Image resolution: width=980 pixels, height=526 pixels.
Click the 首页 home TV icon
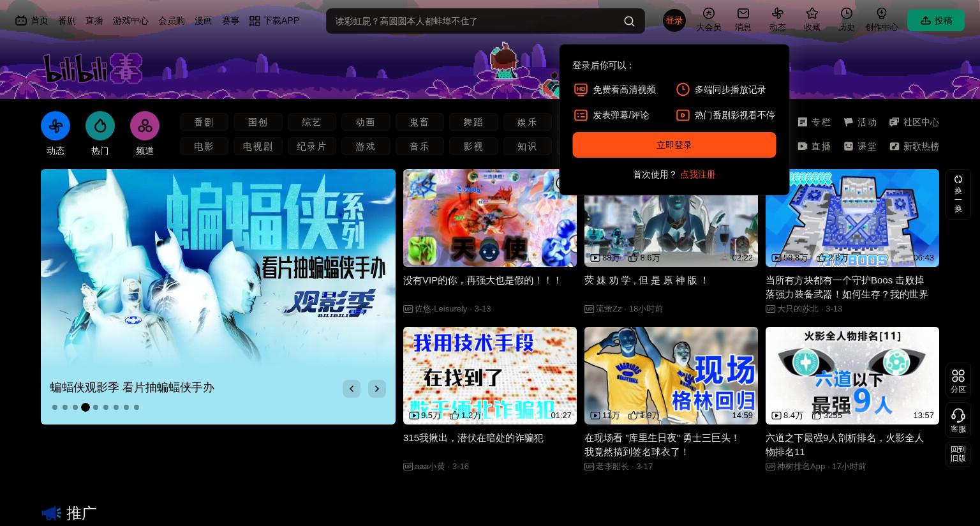pos(21,20)
